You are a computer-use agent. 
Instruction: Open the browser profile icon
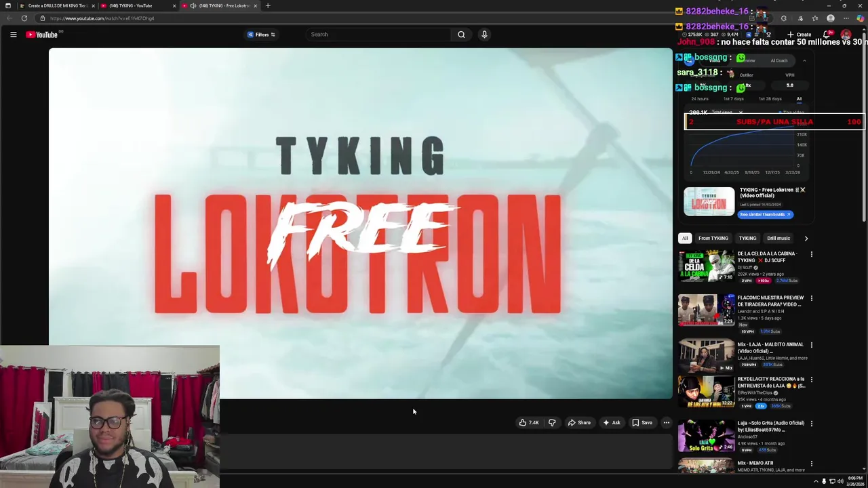point(831,18)
